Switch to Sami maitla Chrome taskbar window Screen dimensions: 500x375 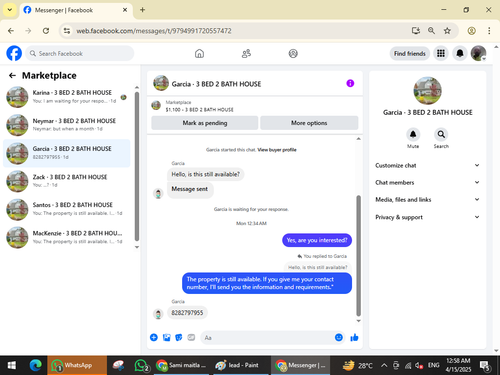182,365
